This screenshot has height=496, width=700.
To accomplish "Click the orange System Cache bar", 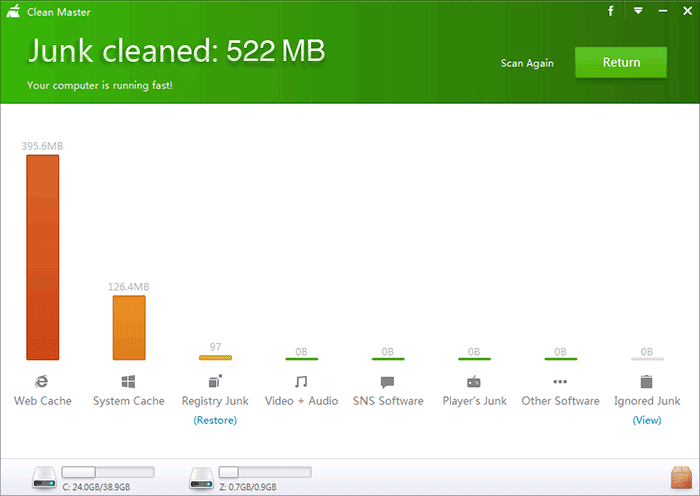I will (x=129, y=328).
